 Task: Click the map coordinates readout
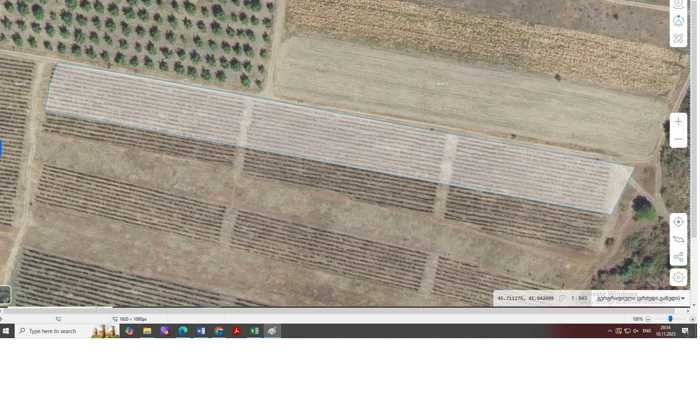525,298
